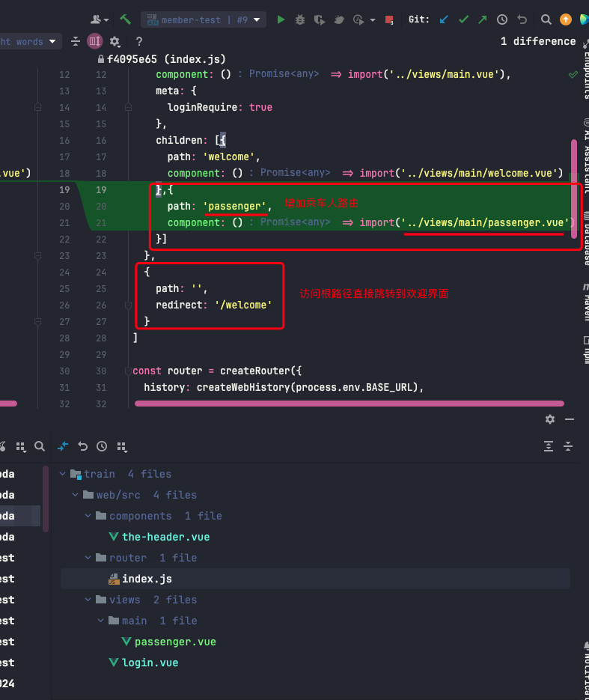
Task: Select the-header.vue in changed files
Action: pyautogui.click(x=166, y=537)
